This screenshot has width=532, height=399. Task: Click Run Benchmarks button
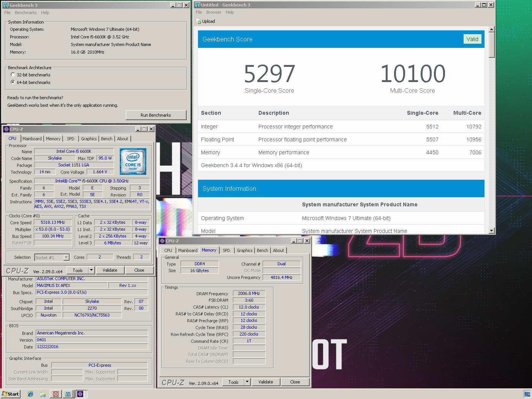156,115
